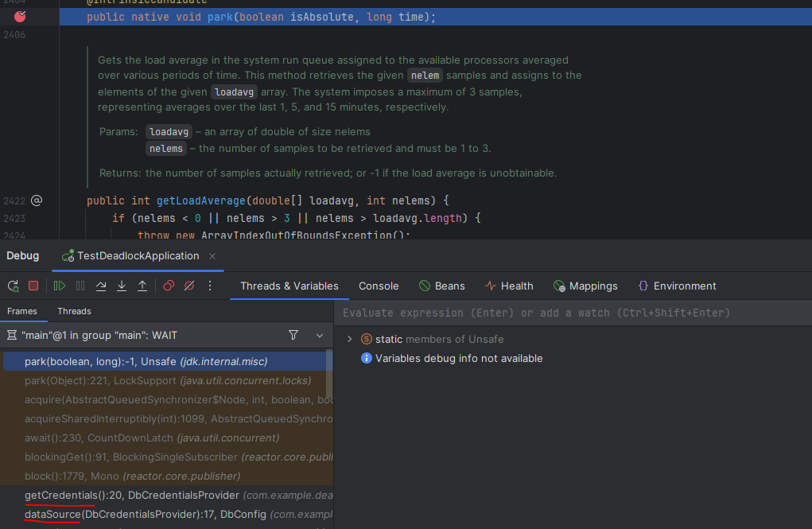Select the Threads sub-tab
Image resolution: width=812 pixels, height=529 pixels.
pyautogui.click(x=74, y=311)
